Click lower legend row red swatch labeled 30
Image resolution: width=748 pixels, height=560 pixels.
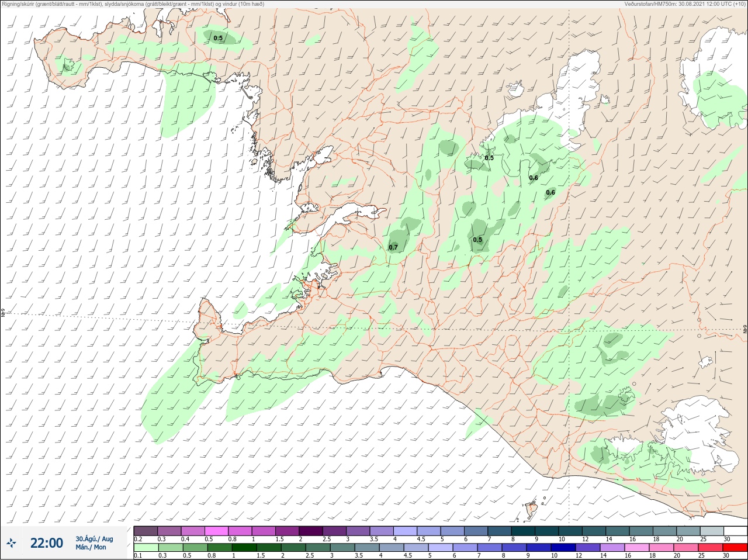(x=736, y=548)
